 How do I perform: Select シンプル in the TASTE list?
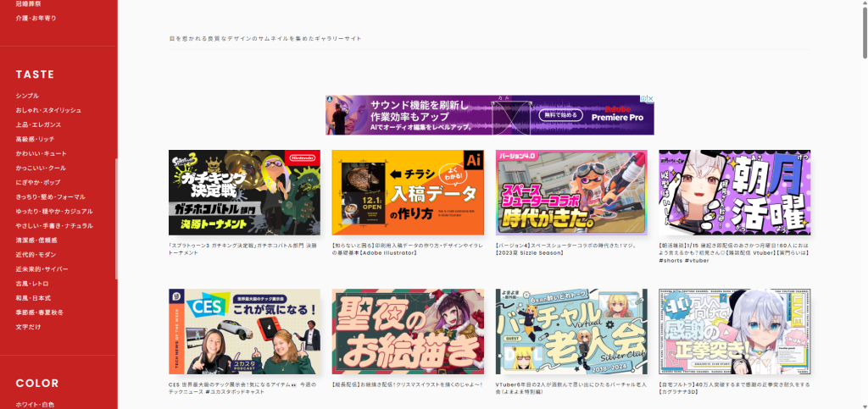(27, 96)
